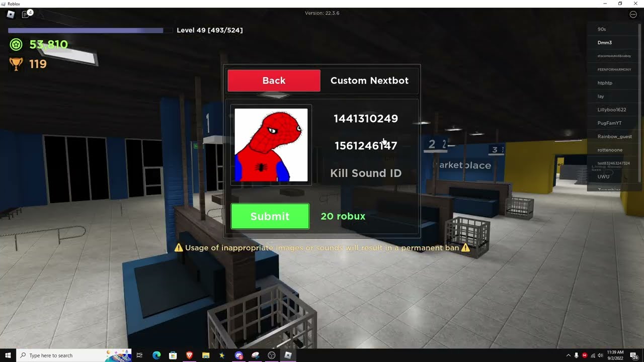Edit the image ID field 1441310249
644x362 pixels.
point(366,119)
